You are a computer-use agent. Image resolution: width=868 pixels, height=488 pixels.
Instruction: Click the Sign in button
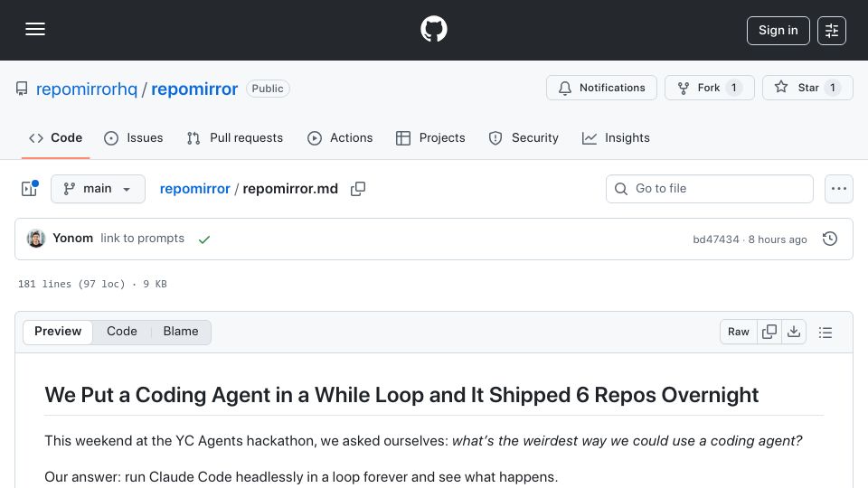(x=778, y=31)
